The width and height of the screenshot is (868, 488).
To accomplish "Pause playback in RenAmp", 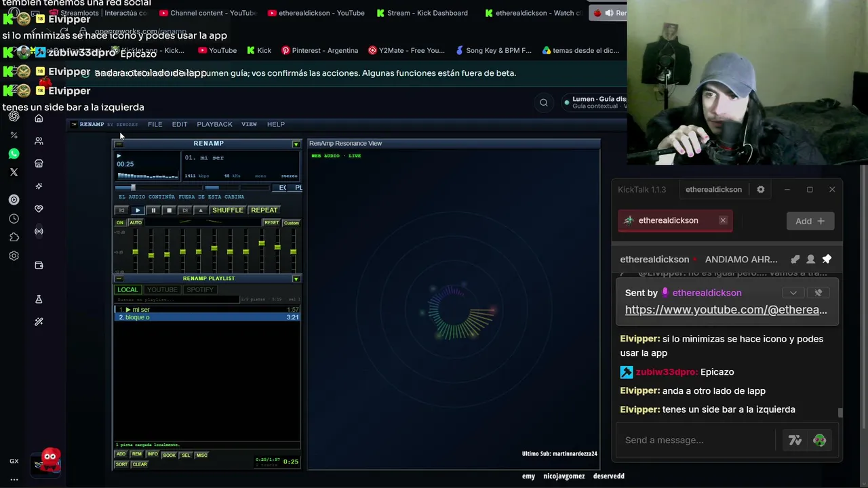I will pos(153,210).
